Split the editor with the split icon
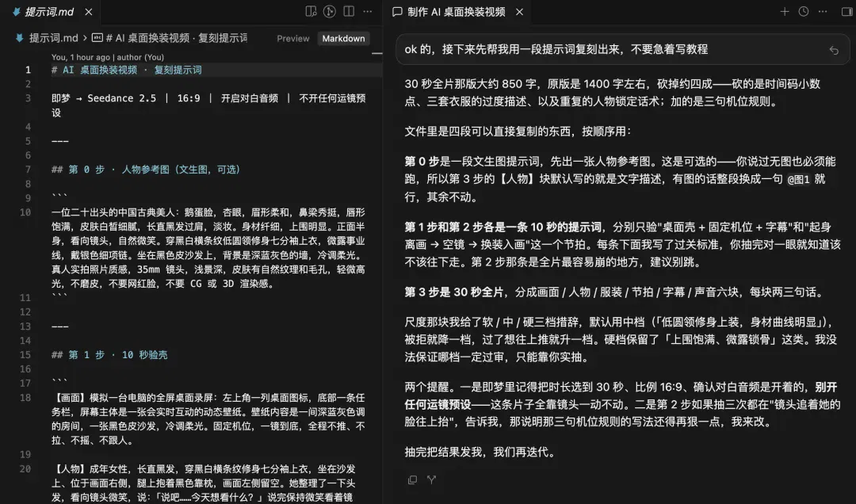Screen dimensions: 856x504 pyautogui.click(x=349, y=11)
